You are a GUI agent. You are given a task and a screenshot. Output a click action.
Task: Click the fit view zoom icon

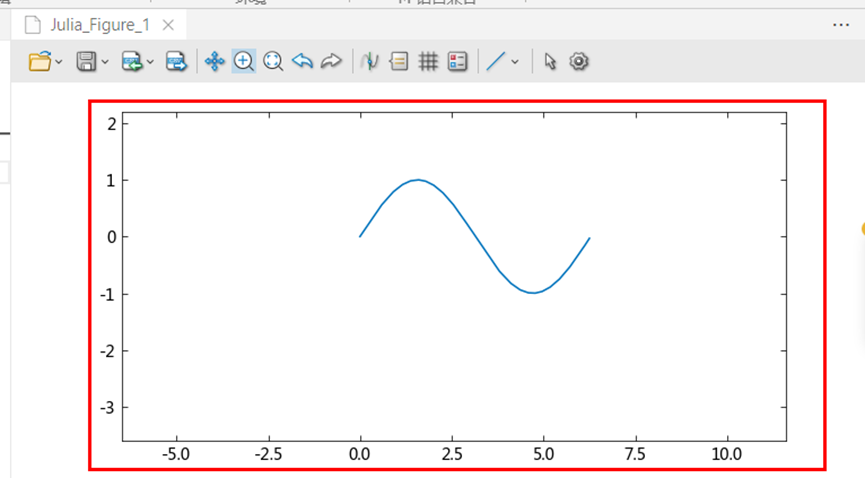[273, 61]
